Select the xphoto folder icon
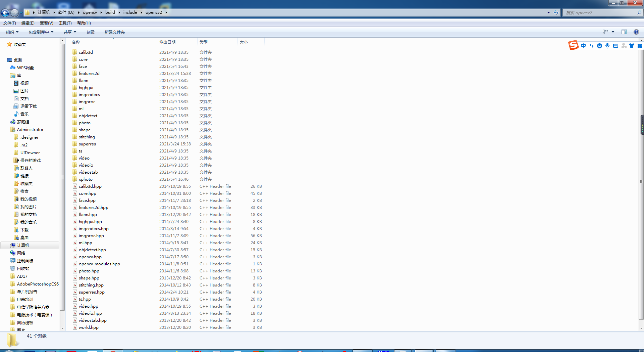This screenshot has width=644, height=352. (x=74, y=179)
